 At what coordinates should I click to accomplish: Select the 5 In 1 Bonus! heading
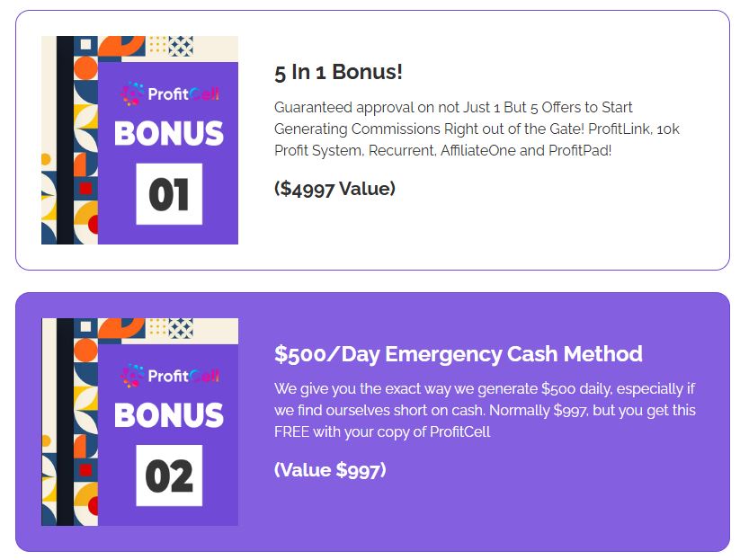coord(338,72)
